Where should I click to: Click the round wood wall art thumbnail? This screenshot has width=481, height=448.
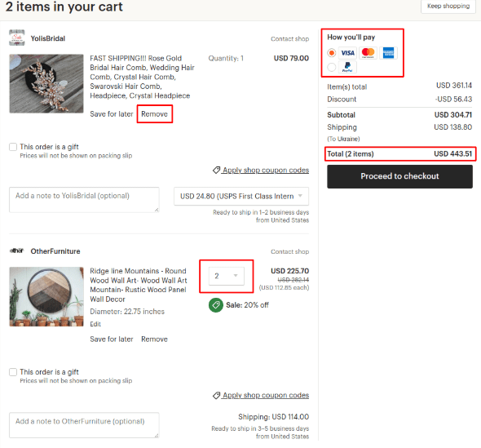click(x=46, y=296)
